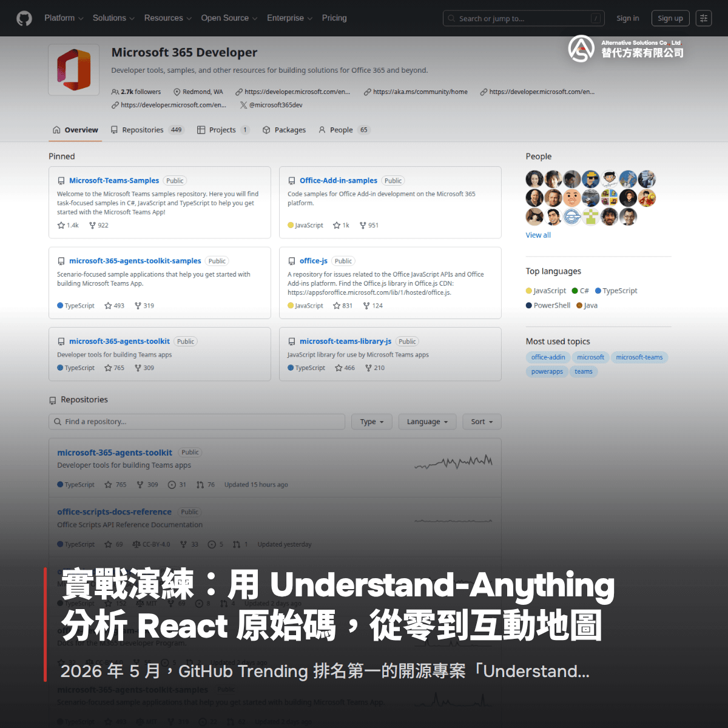Select the microsoft-teams topic tag
This screenshot has height=728, width=728.
click(639, 357)
